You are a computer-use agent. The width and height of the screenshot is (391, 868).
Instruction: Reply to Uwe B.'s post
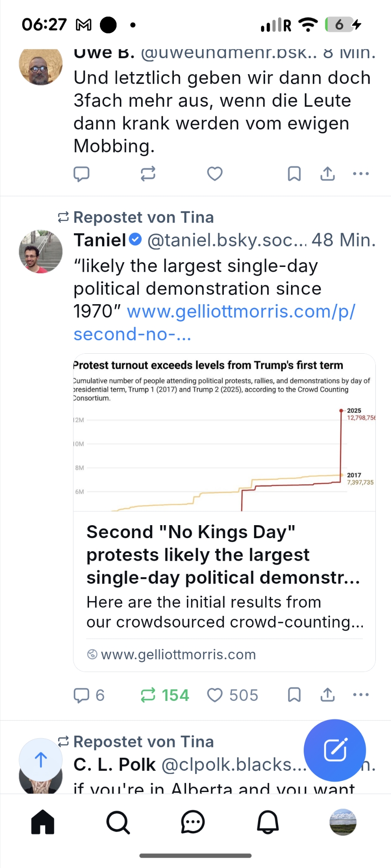coord(81,174)
